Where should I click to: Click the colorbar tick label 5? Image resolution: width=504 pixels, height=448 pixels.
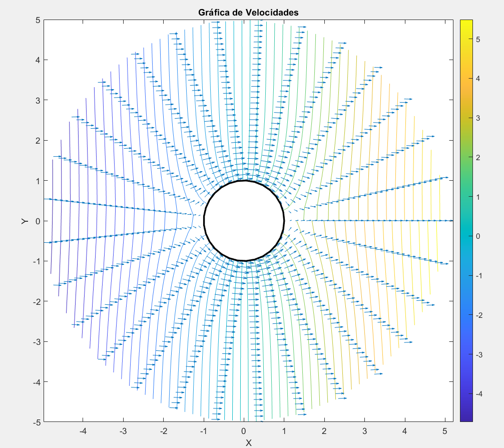478,39
